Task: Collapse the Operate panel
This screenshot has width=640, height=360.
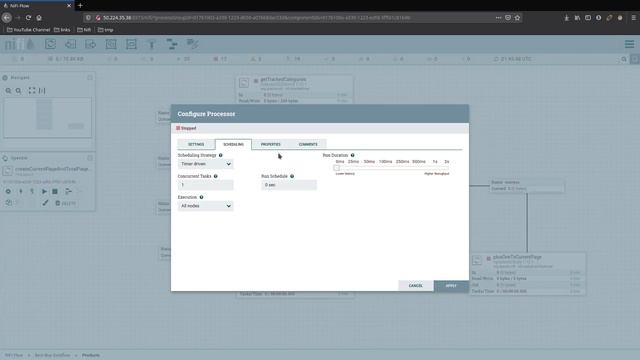Action: click(90, 158)
